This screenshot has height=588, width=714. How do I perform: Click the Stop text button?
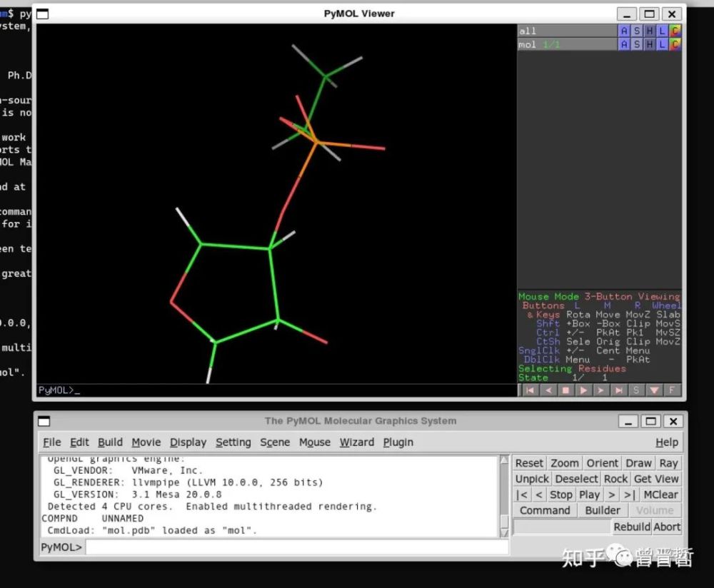pos(561,495)
